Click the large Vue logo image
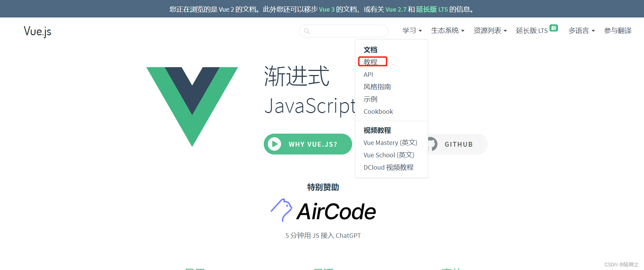The width and height of the screenshot is (644, 270). coord(192,107)
